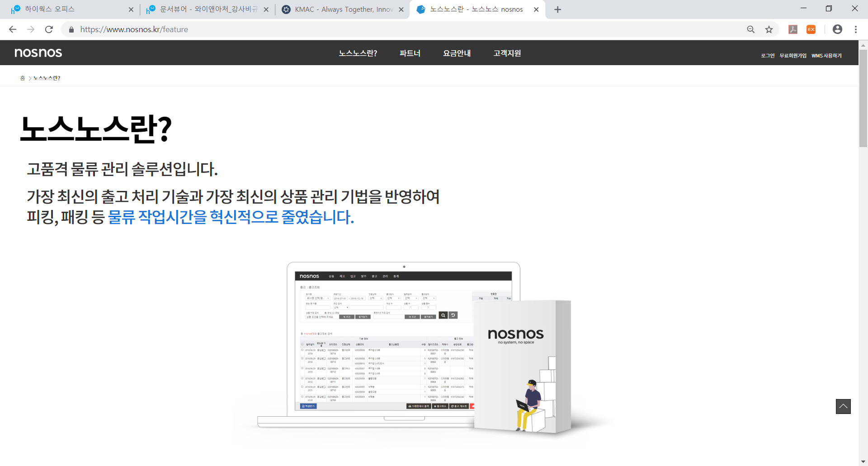Click the 로그인 link
This screenshot has height=466, width=868.
pos(768,56)
